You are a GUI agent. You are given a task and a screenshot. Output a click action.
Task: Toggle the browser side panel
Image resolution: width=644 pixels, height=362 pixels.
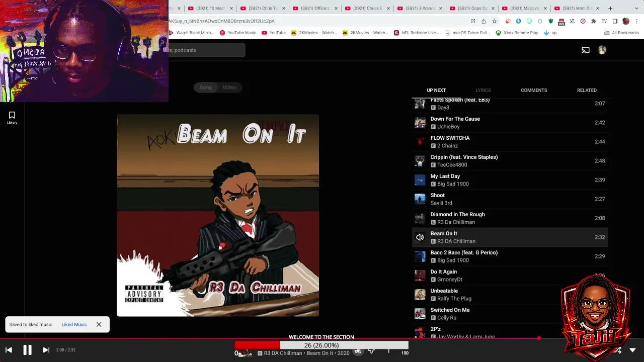point(615,21)
